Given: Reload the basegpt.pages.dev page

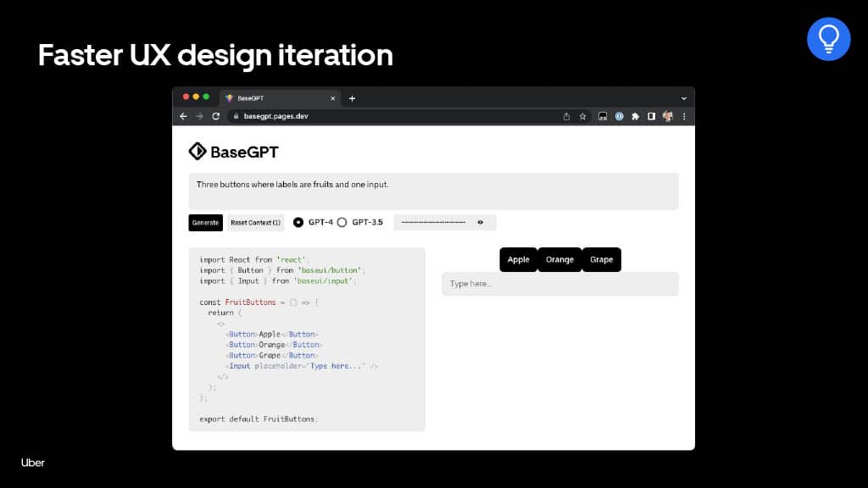Looking at the screenshot, I should (x=216, y=116).
